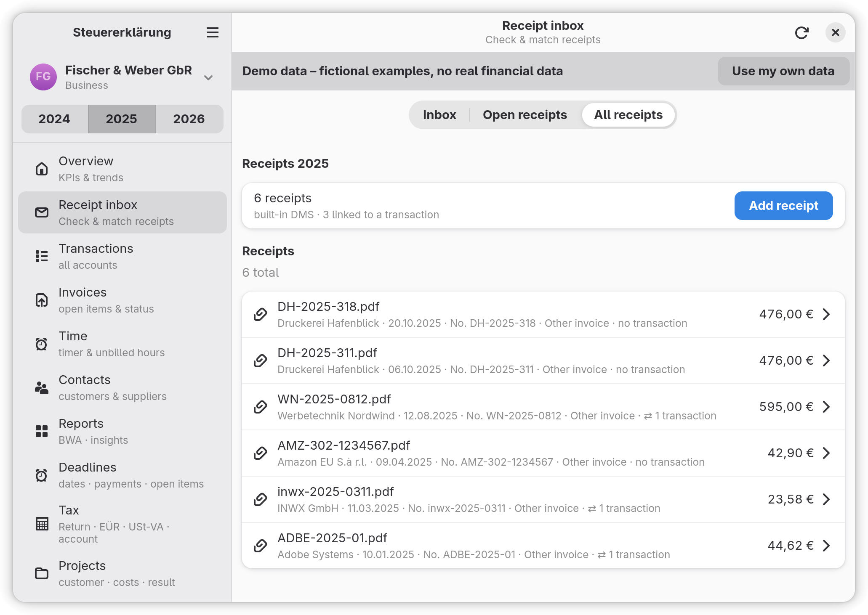Open the hamburger menu beside Steuererklärung

pyautogui.click(x=213, y=32)
